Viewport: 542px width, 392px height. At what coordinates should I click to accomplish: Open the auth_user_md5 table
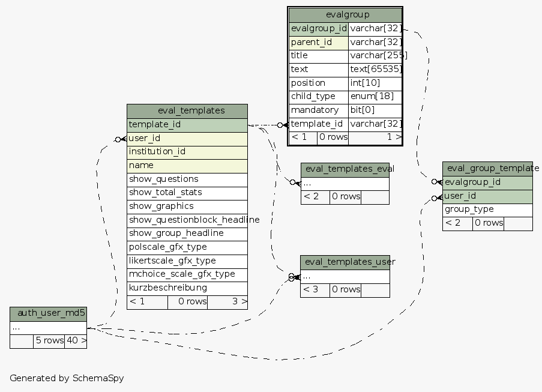pos(48,313)
